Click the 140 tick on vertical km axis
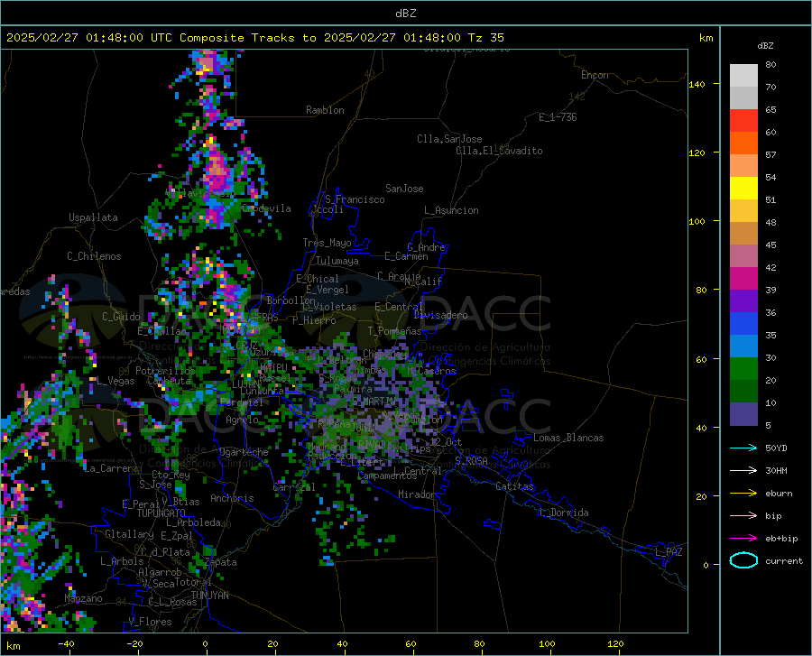This screenshot has height=656, width=812. 697,84
